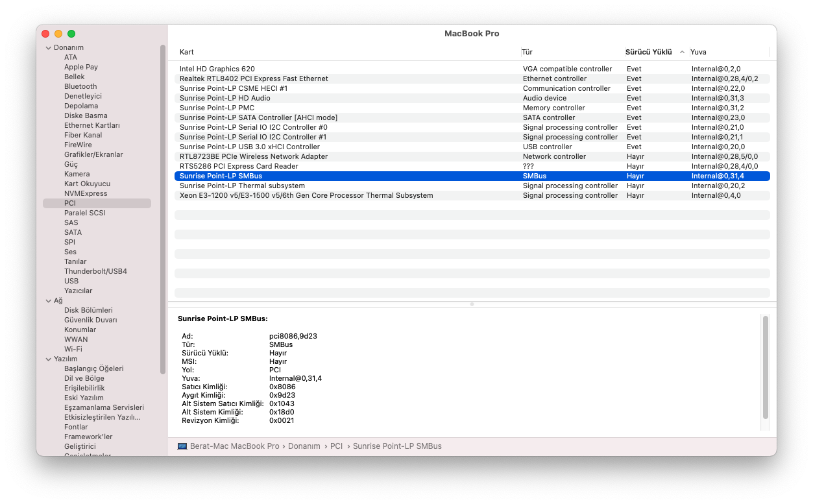Open Thunderbolt/USB4 hardware category
The height and width of the screenshot is (504, 813).
tap(95, 271)
